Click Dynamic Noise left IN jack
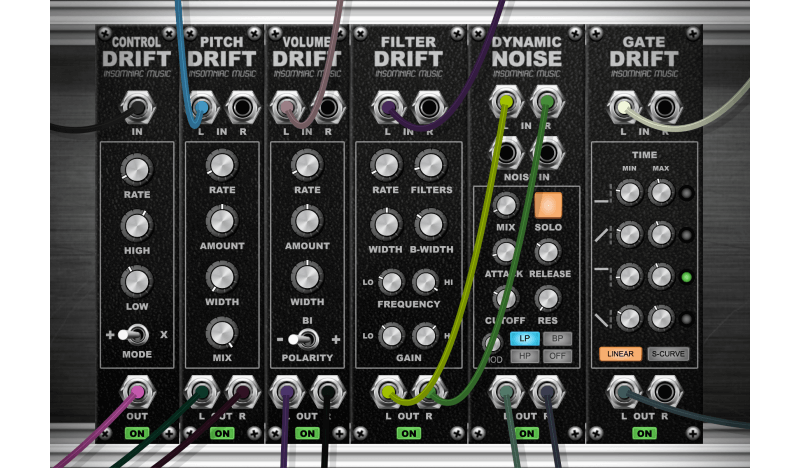 coord(506,102)
